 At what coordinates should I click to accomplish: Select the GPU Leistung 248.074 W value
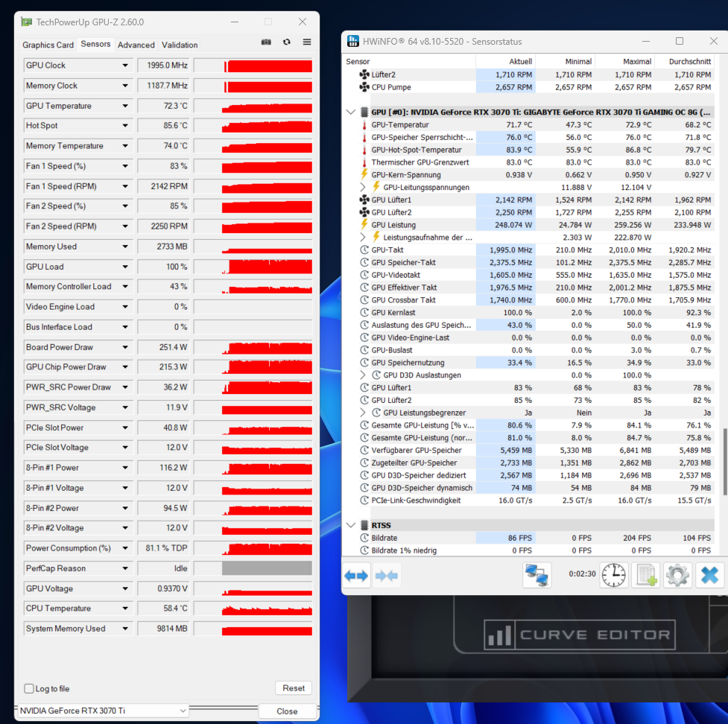[x=506, y=225]
